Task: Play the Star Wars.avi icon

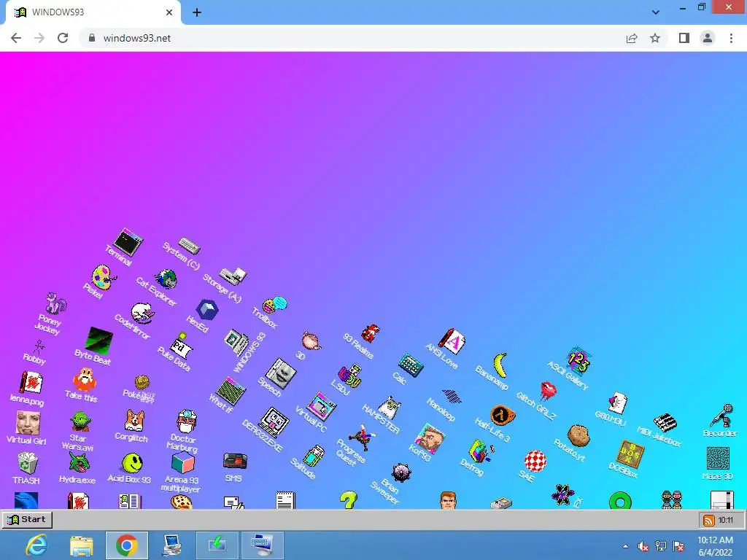Action: point(80,421)
